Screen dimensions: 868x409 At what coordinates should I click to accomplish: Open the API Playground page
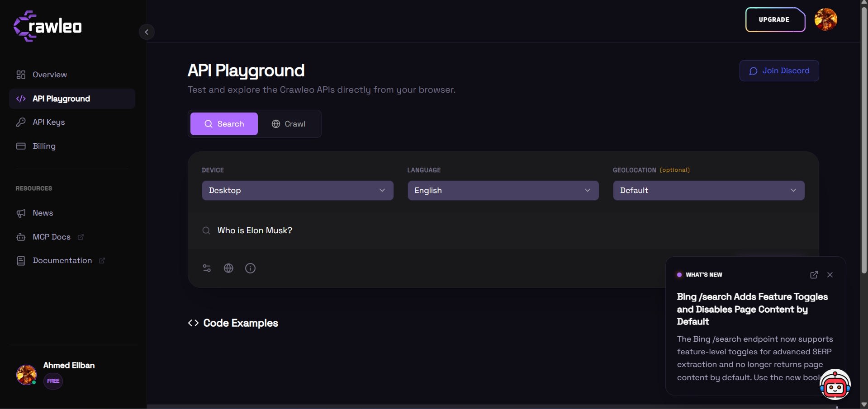pos(72,99)
